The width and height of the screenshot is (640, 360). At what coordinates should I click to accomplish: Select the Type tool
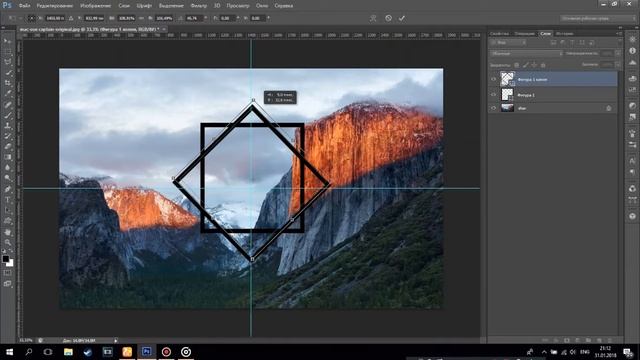coord(7,200)
